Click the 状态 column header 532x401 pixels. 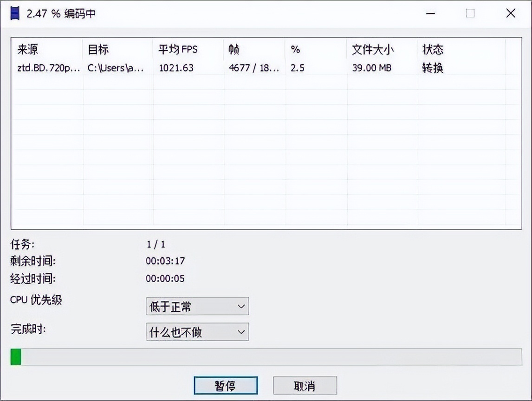coord(432,49)
